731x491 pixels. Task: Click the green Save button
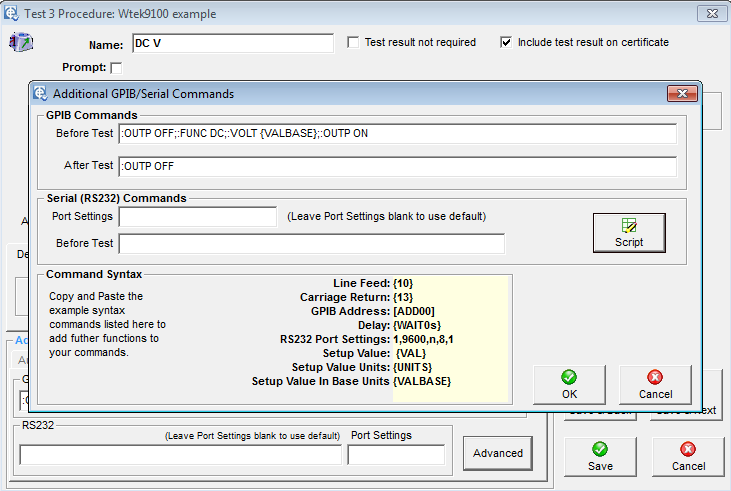coord(600,456)
